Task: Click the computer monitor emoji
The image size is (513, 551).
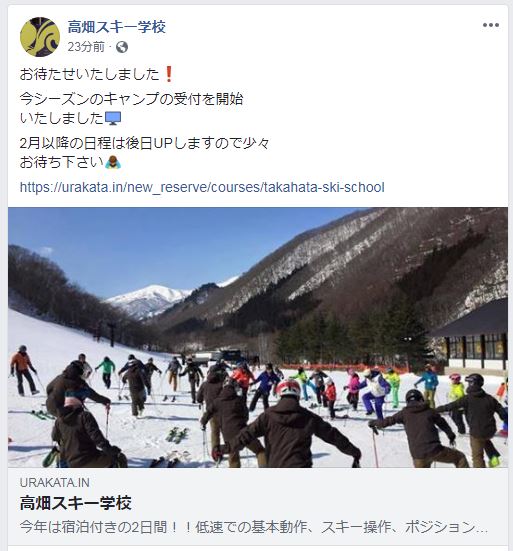Action: pos(113,118)
